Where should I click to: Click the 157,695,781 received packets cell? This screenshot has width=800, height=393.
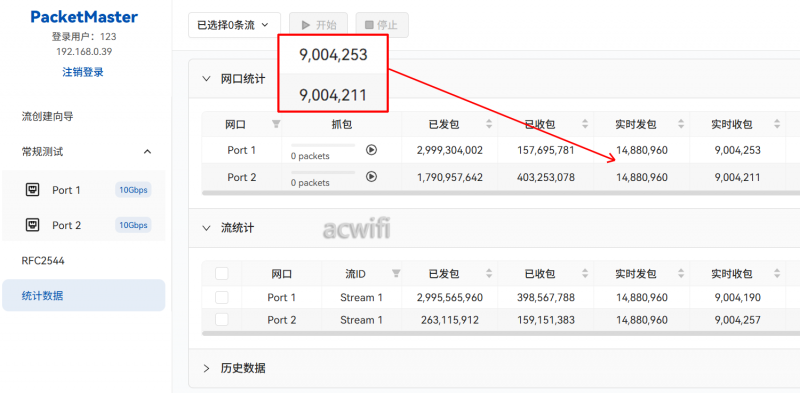(x=545, y=150)
